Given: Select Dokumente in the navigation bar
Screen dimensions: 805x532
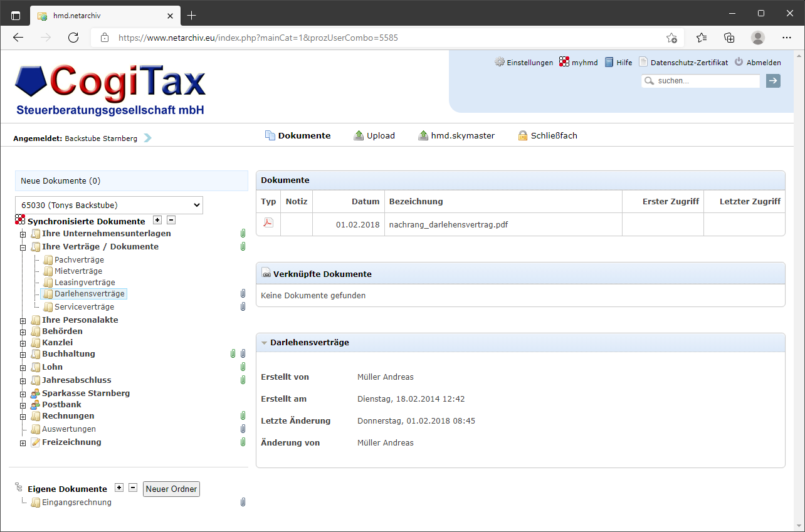Looking at the screenshot, I should pyautogui.click(x=304, y=135).
